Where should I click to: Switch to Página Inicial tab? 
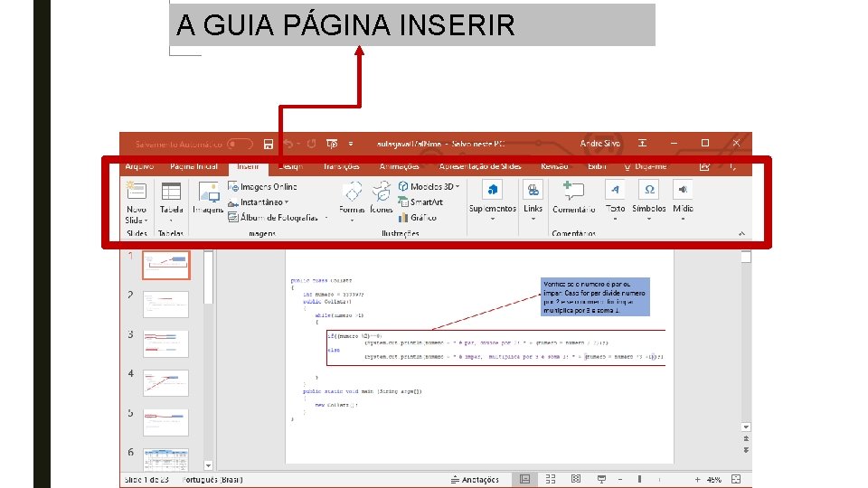click(x=193, y=166)
